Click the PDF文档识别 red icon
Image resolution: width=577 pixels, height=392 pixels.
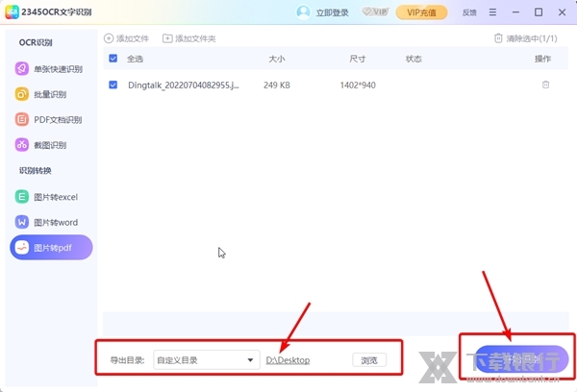[x=22, y=119]
